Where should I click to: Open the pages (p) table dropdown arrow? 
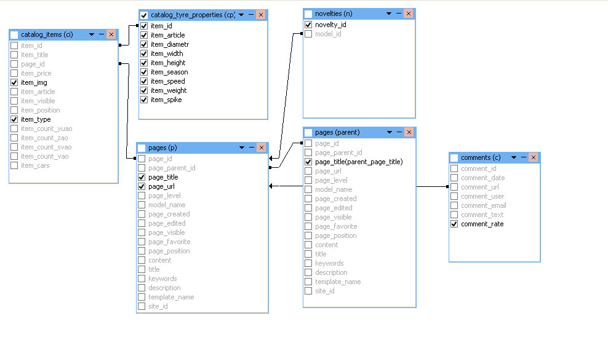242,148
